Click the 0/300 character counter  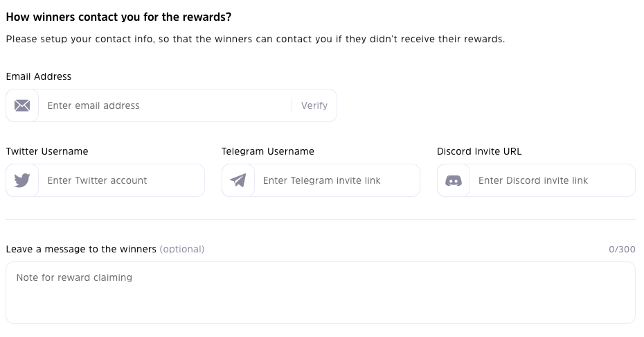pyautogui.click(x=622, y=250)
